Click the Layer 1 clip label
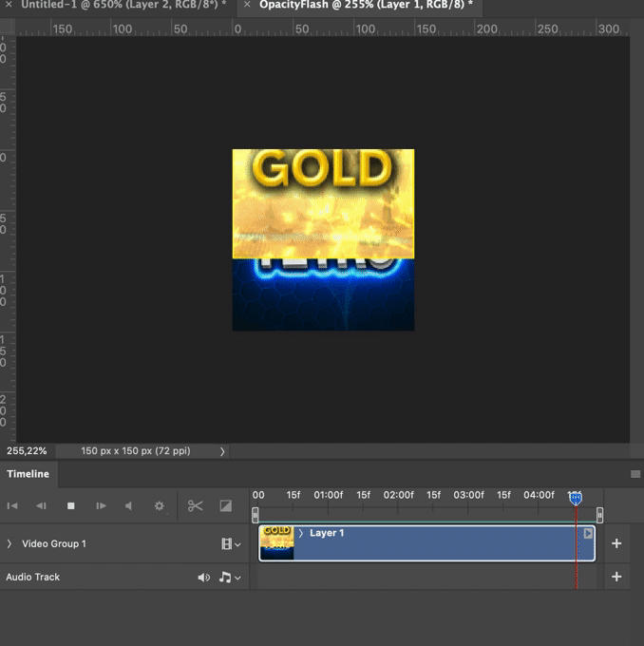 point(327,533)
